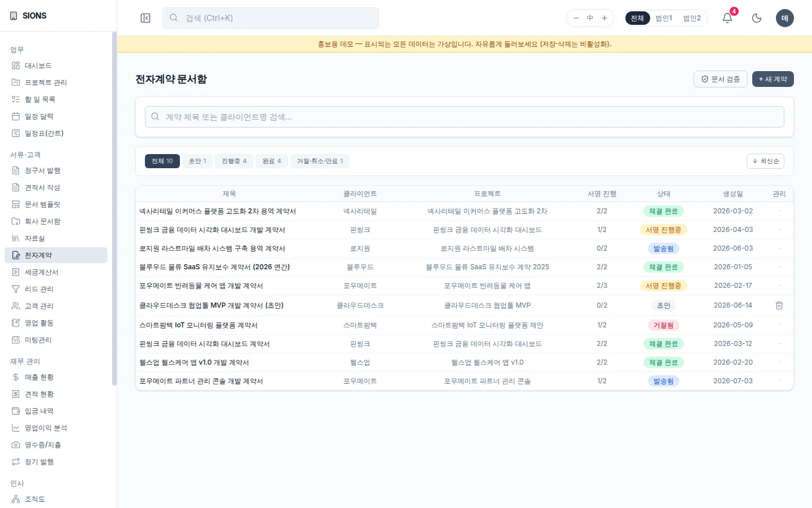Select the 거절·취소·만료 1 filter tab
Viewport: 812px width, 508px height.
click(320, 161)
